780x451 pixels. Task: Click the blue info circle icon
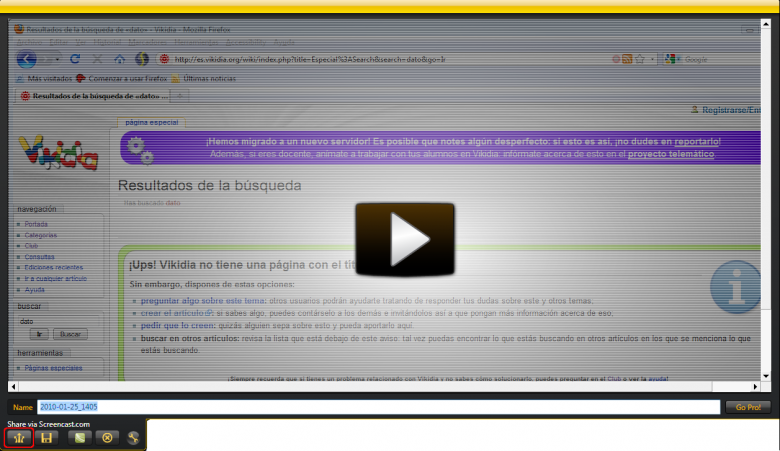[x=736, y=285]
